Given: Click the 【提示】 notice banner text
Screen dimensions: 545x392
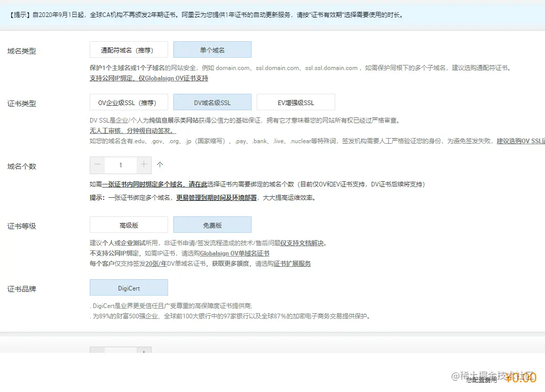Looking at the screenshot, I should [x=206, y=15].
